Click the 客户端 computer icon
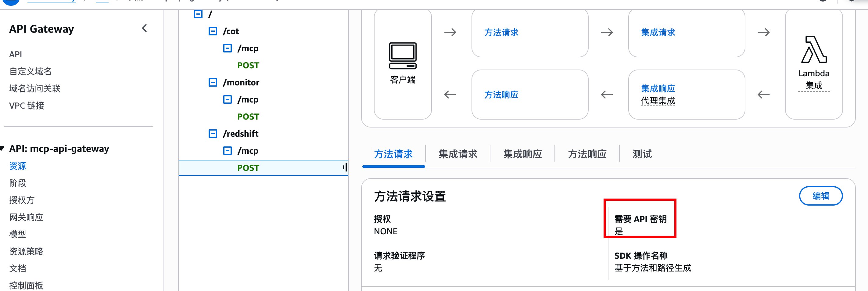The height and width of the screenshot is (291, 868). click(x=403, y=56)
